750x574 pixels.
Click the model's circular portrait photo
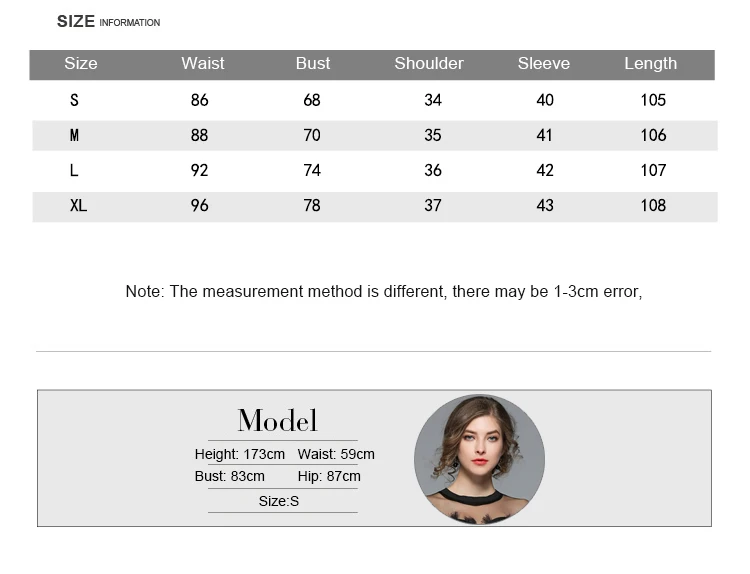(479, 459)
